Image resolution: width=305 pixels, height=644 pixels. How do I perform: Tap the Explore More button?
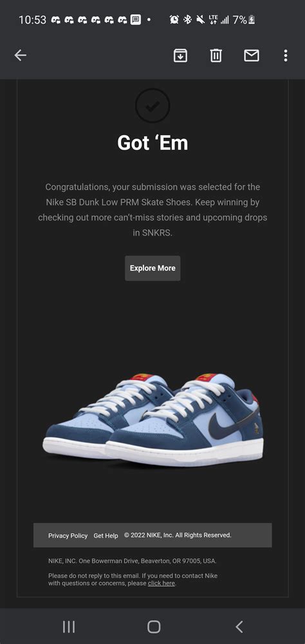152,268
